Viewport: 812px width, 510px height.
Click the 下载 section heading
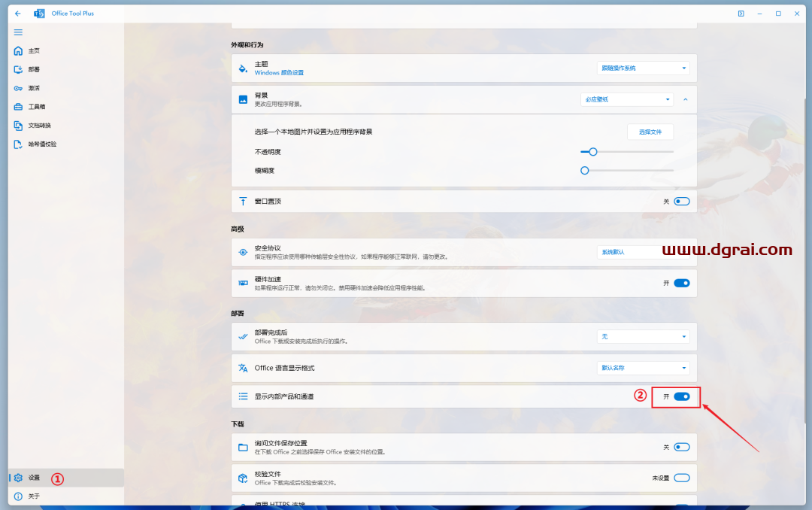coord(237,424)
